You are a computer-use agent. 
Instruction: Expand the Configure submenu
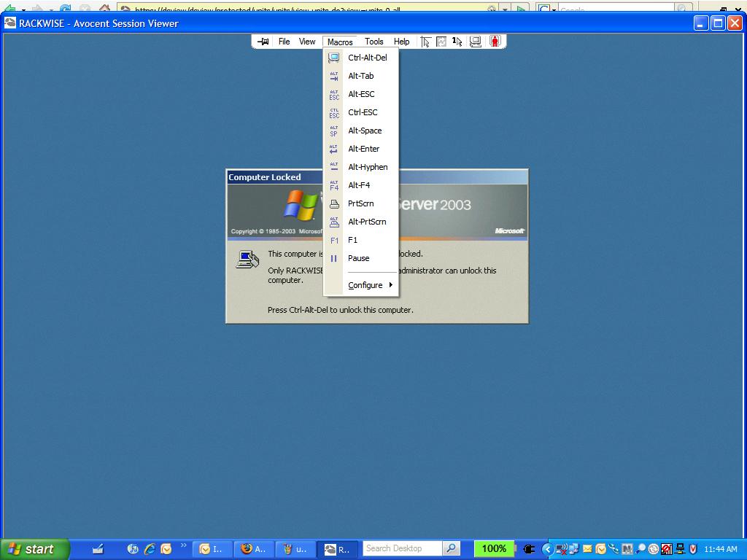(365, 285)
